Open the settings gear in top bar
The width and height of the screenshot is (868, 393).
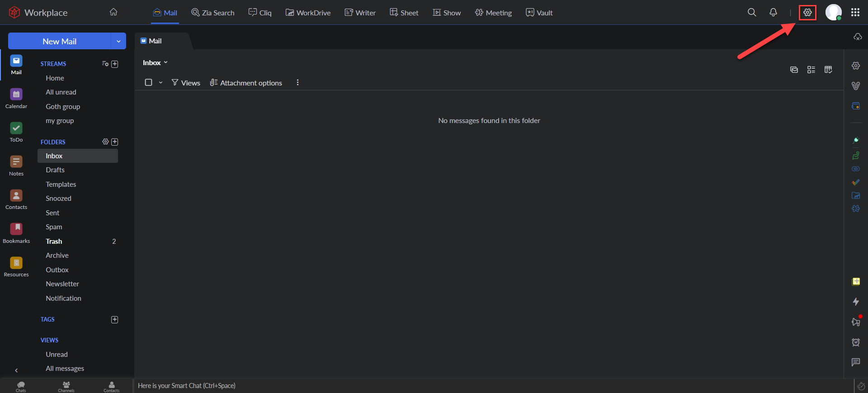point(807,13)
